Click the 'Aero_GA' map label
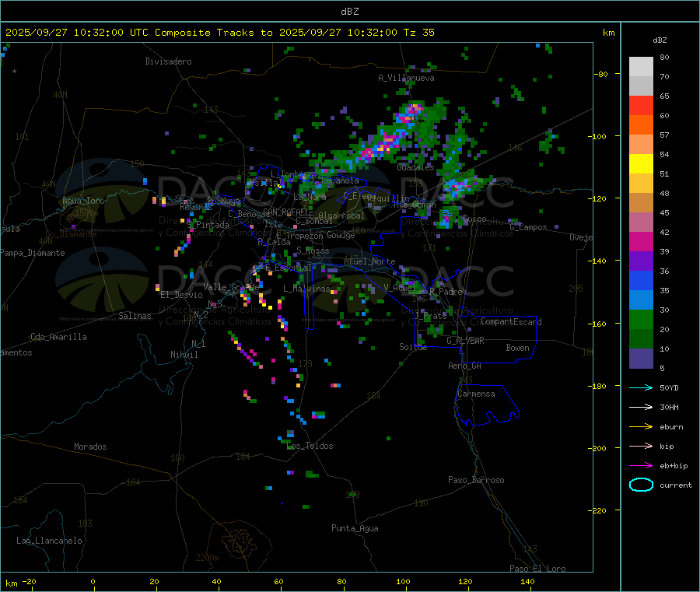This screenshot has height=592, width=700. click(465, 366)
